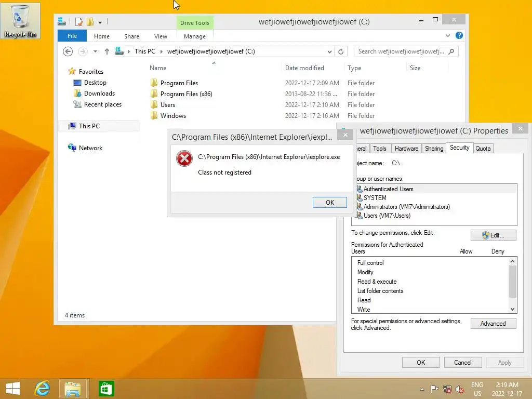
Task: Go back with the Back arrow
Action: tap(68, 51)
